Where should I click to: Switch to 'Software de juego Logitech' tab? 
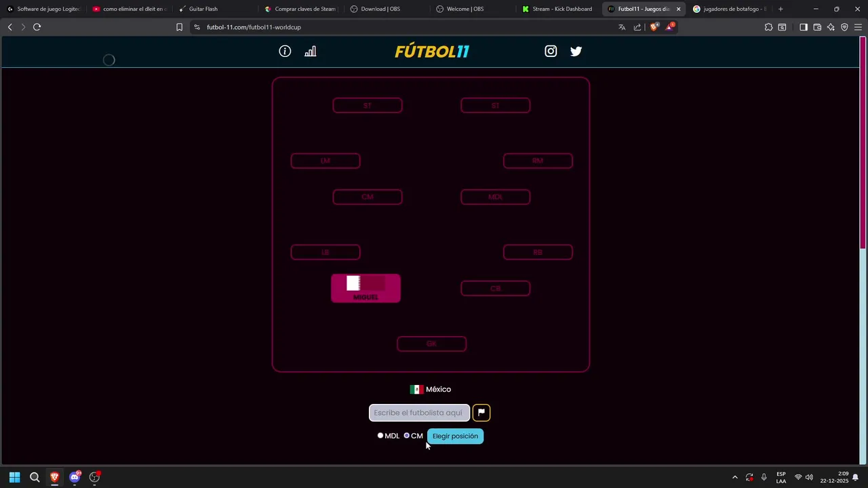coord(43,9)
